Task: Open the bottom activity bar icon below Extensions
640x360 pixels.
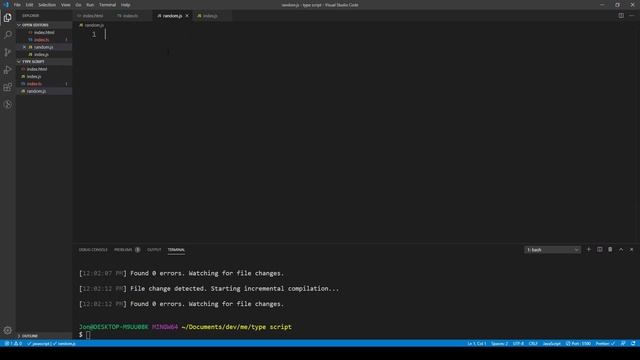Action: pos(8,104)
